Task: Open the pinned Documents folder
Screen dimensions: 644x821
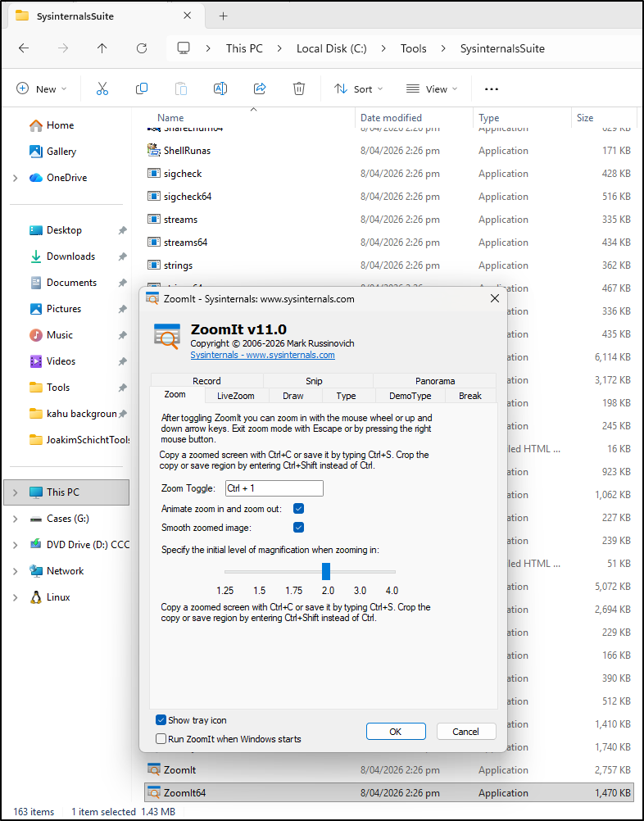Action: point(63,282)
